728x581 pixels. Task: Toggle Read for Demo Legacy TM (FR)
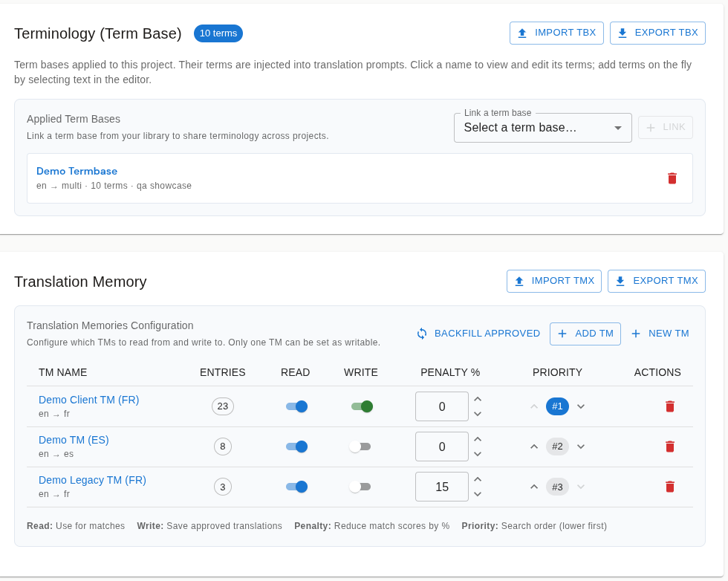point(296,487)
